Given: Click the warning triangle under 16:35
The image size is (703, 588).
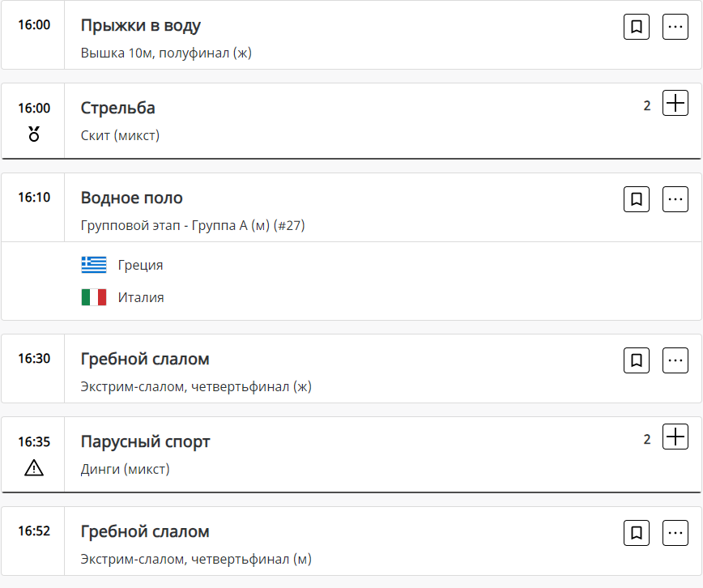Looking at the screenshot, I should click(x=34, y=467).
